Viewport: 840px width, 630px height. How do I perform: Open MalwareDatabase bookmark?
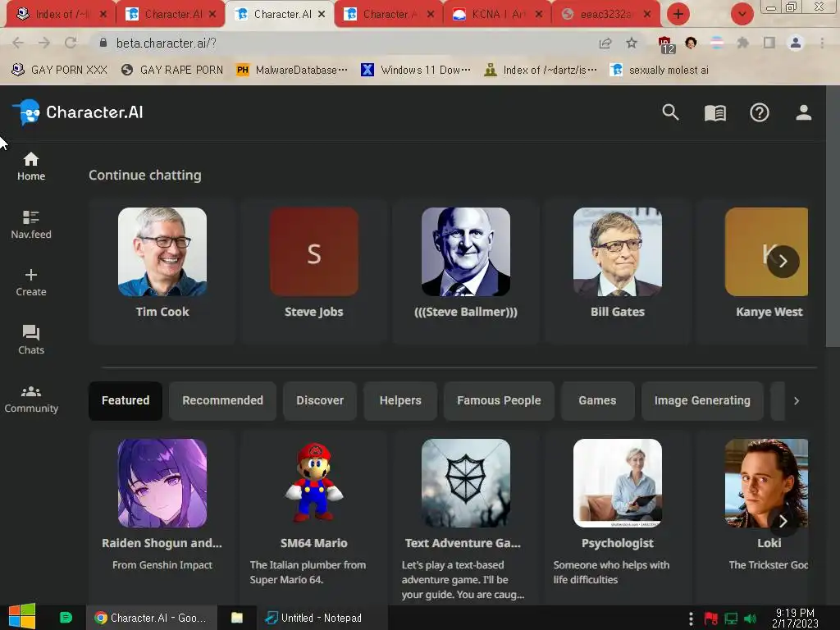pos(292,71)
